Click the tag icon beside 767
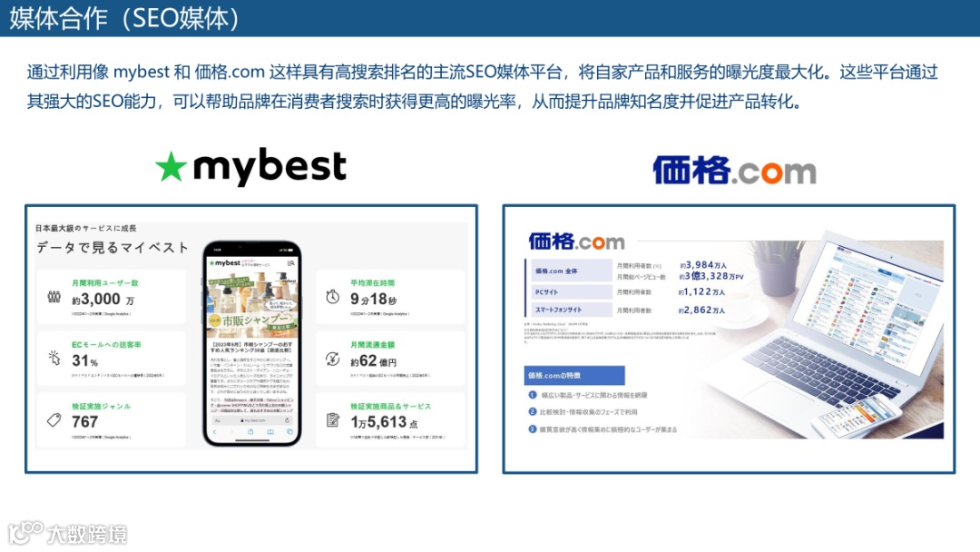Image resolution: width=980 pixels, height=552 pixels. 54,420
